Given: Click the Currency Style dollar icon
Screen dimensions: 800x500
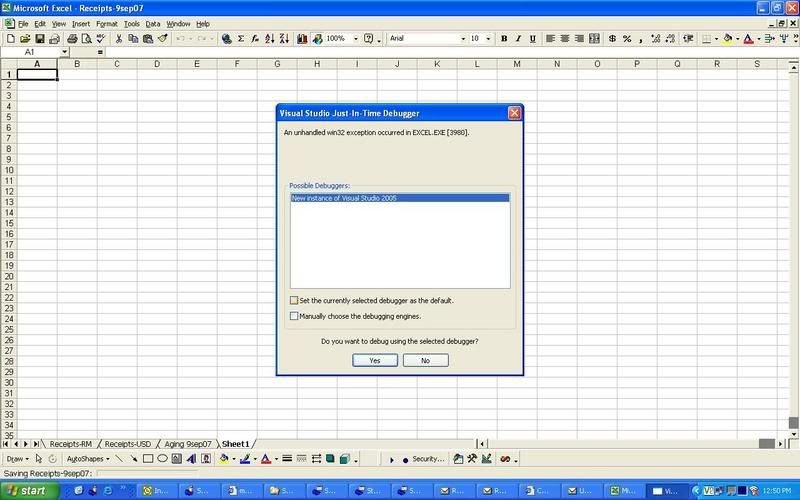Looking at the screenshot, I should point(612,39).
